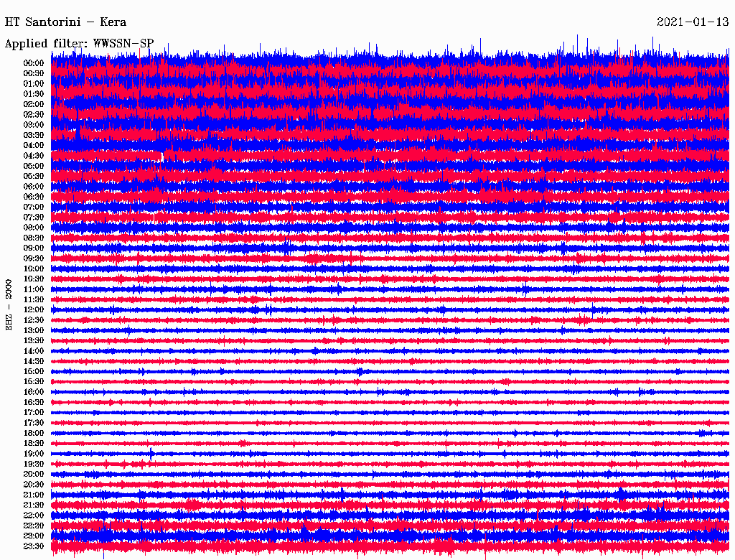Screen dimensions: 735x560
Task: Select the 07:00 time row label
Action: click(x=34, y=207)
